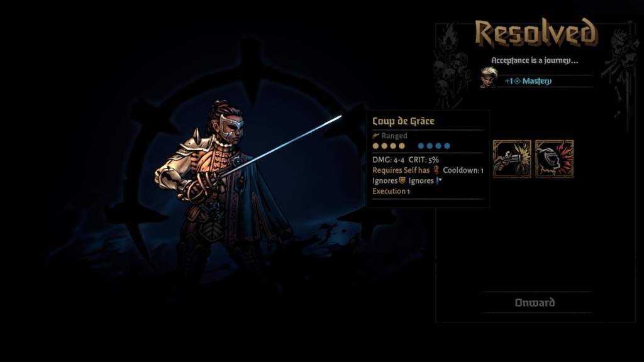Click the Mastery point diamond icon
644x362 pixels.
[x=518, y=81]
